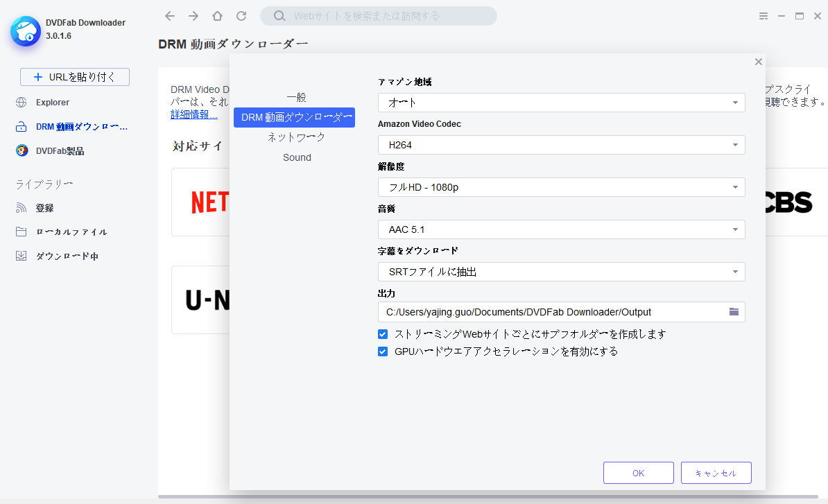
Task: Toggle streaming site subfolder creation checkbox
Action: pyautogui.click(x=383, y=334)
